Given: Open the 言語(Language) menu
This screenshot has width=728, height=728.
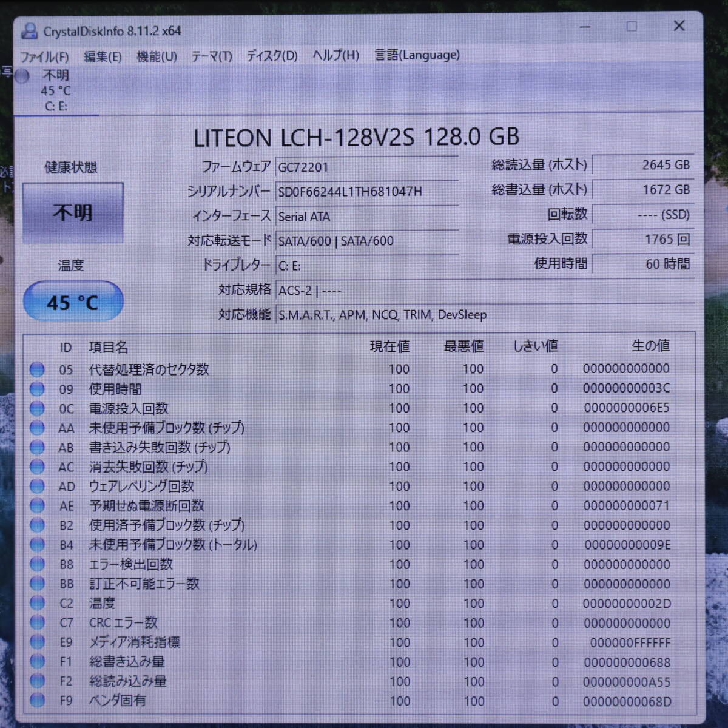Looking at the screenshot, I should 417,55.
